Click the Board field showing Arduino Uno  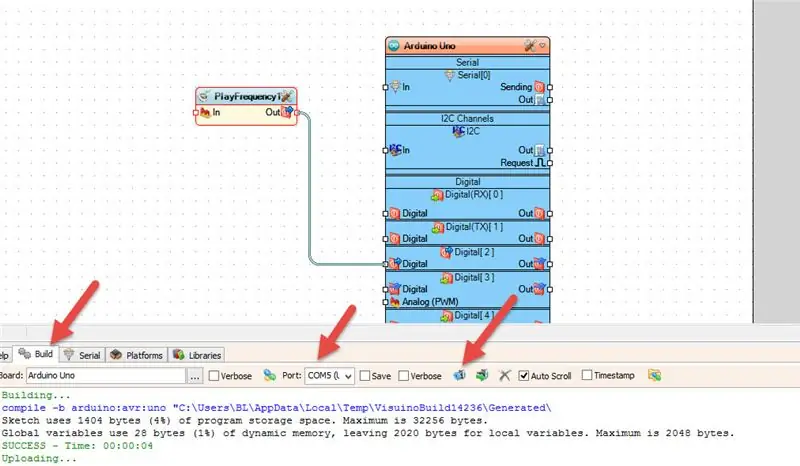click(106, 376)
